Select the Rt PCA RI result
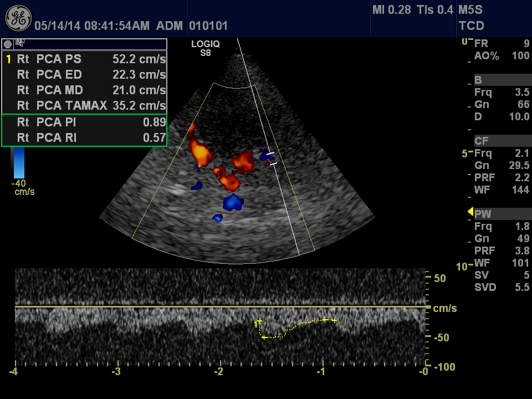This screenshot has height=399, width=532. 85,138
